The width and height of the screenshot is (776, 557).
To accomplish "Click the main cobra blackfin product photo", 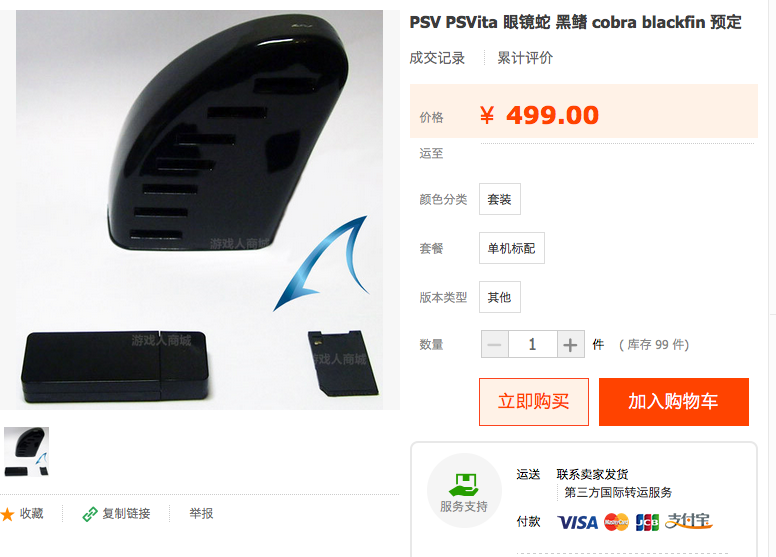I will click(199, 209).
